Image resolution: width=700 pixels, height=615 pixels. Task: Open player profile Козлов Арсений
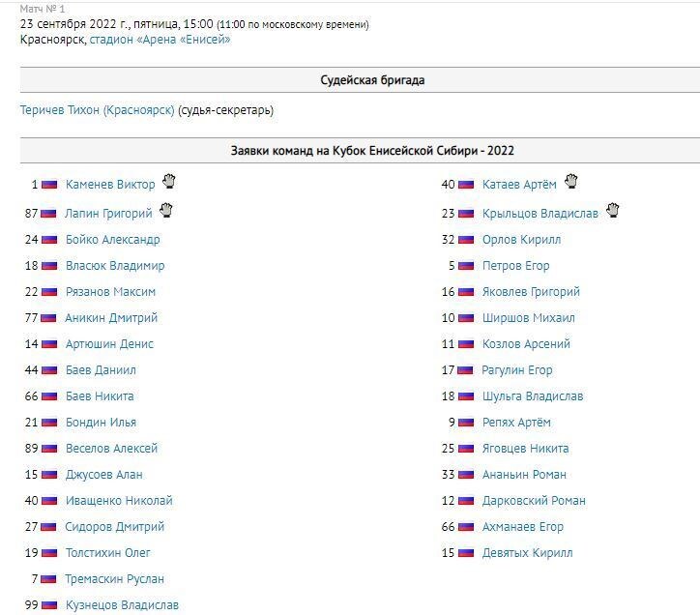coord(526,344)
